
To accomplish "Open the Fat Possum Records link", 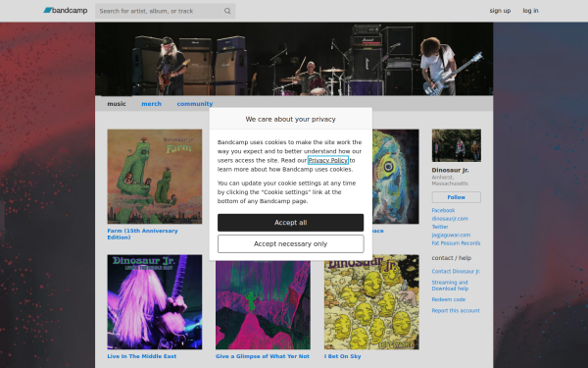I will (456, 243).
